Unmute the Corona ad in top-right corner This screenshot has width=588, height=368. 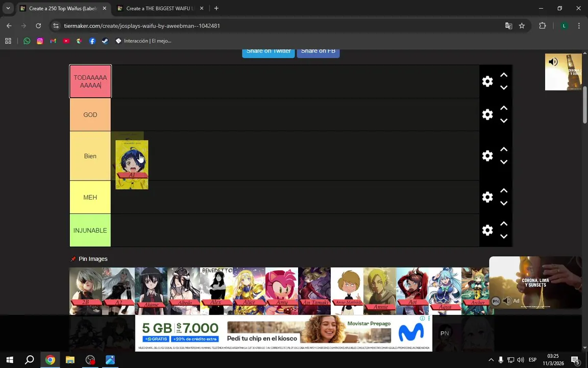coord(553,61)
